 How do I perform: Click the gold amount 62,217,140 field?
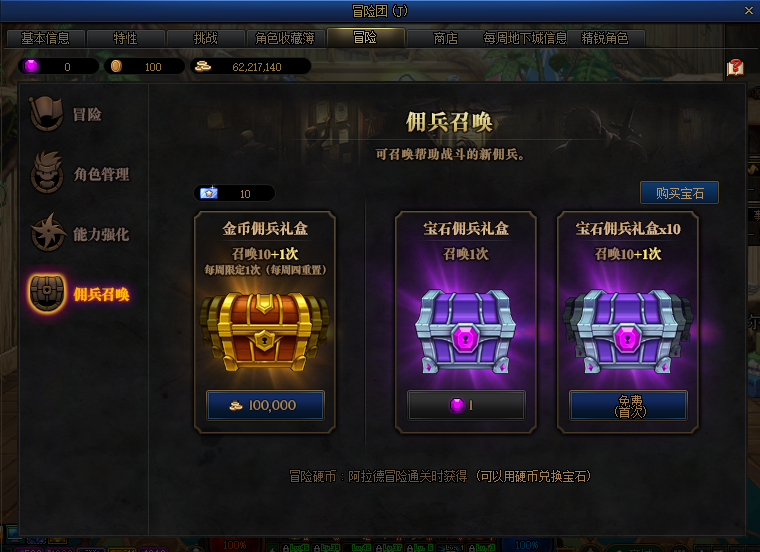click(251, 66)
